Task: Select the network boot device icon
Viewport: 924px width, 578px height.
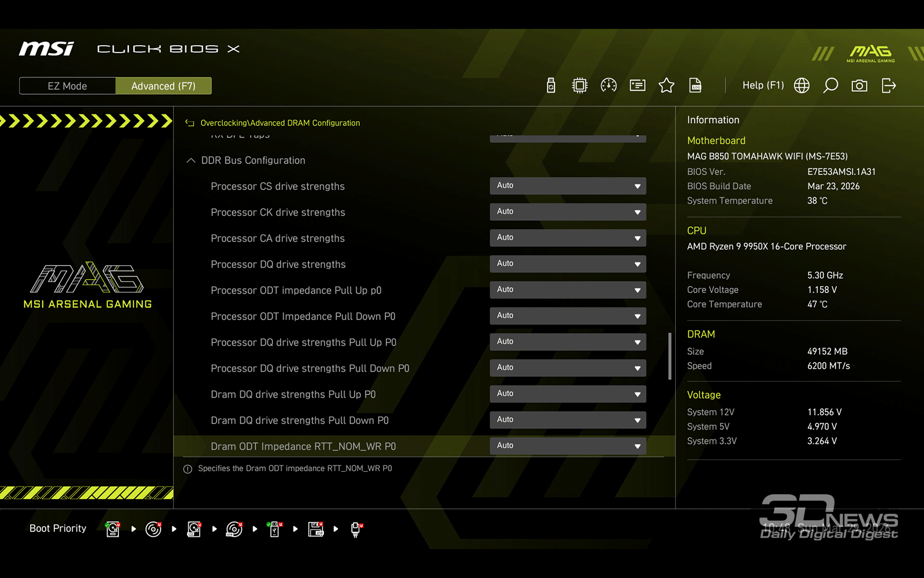Action: point(356,529)
